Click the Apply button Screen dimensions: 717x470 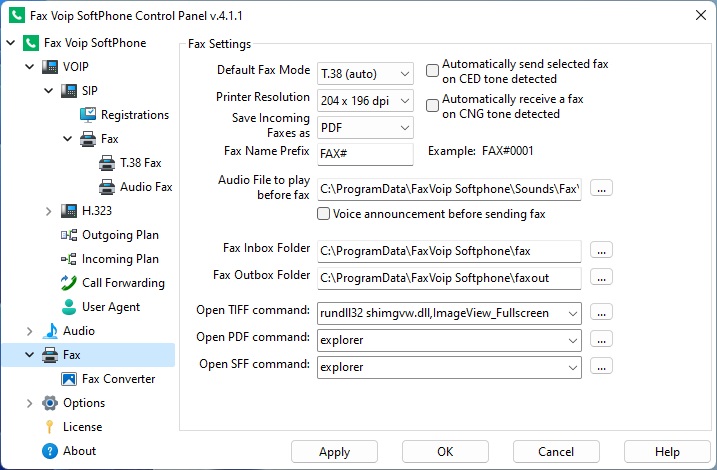334,452
